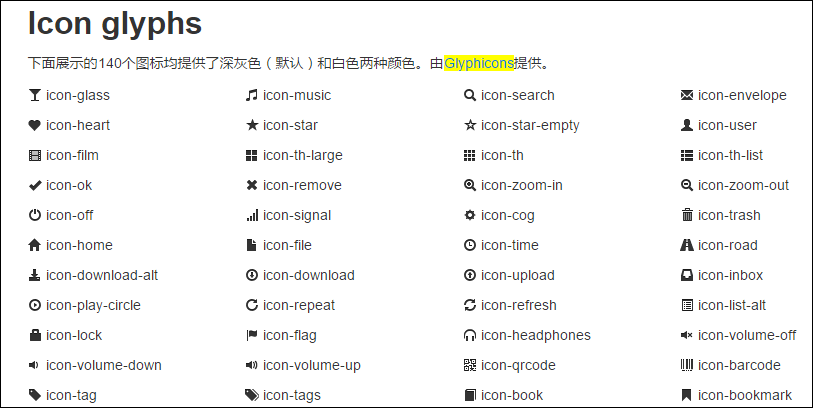Click the music note icon

point(252,95)
